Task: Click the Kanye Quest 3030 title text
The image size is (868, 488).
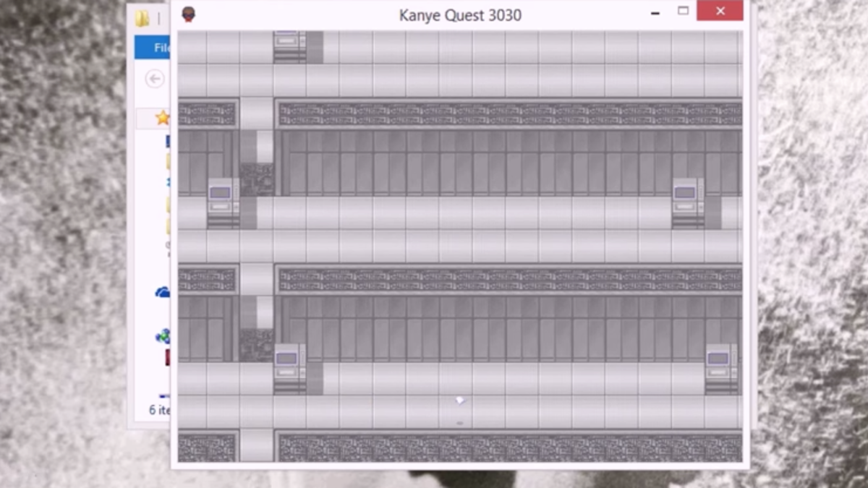Action: click(x=459, y=14)
